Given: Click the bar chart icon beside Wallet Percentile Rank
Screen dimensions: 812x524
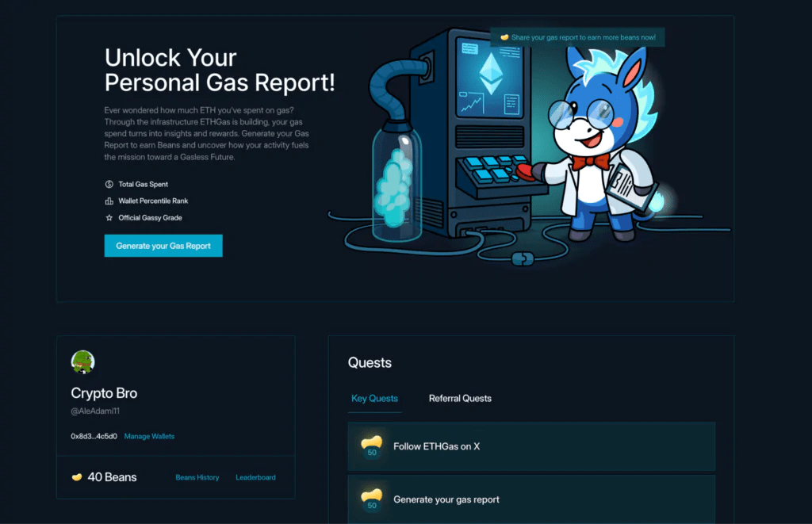Looking at the screenshot, I should click(x=109, y=201).
